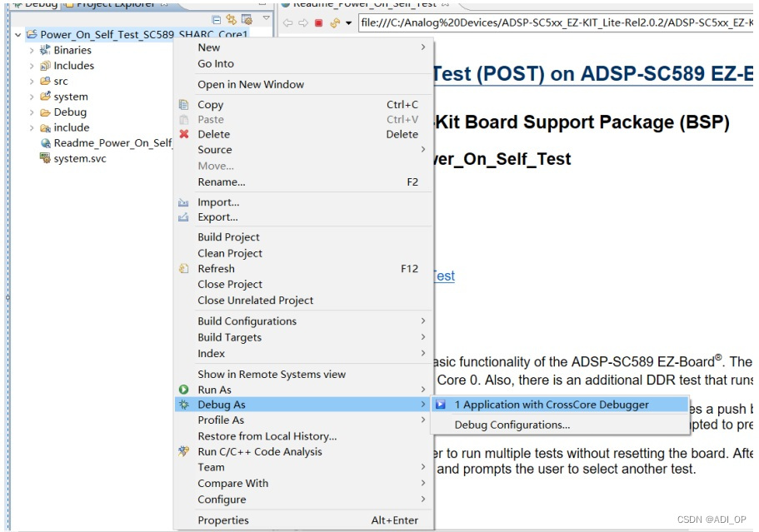Open Team submenu

coord(303,467)
